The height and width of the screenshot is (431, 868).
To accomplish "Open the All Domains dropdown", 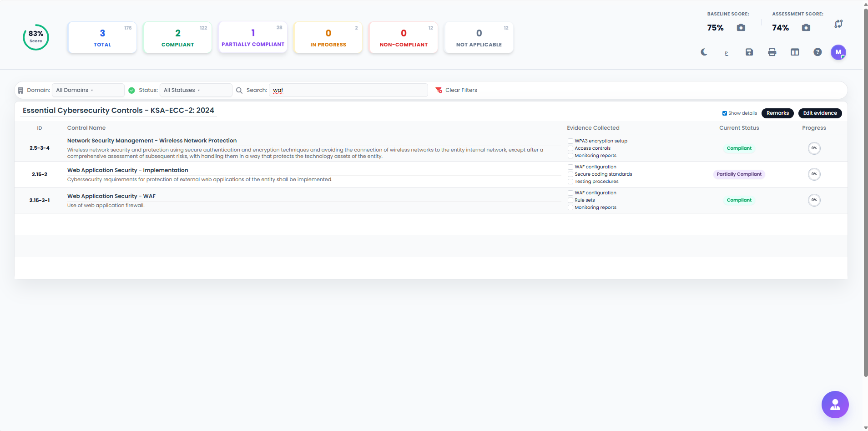I will click(88, 90).
